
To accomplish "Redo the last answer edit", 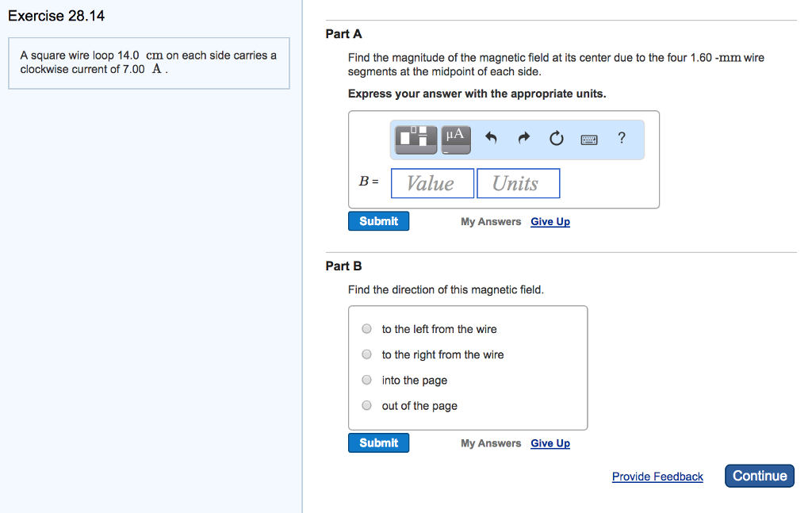I will coord(523,140).
